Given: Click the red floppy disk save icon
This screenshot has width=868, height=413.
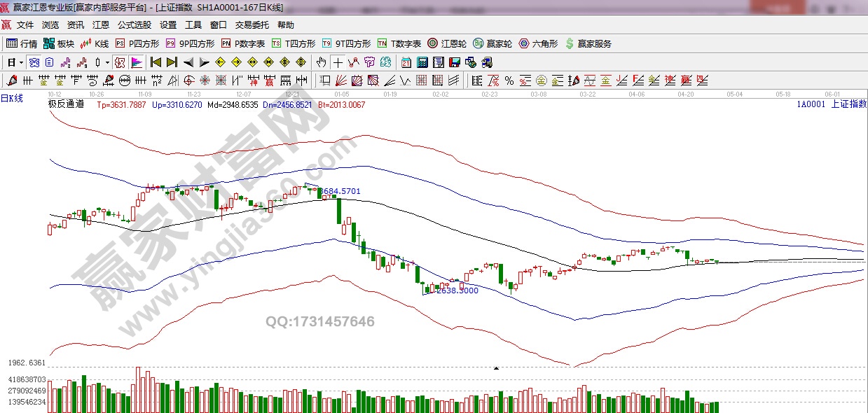Looking at the screenshot, I should 453,62.
